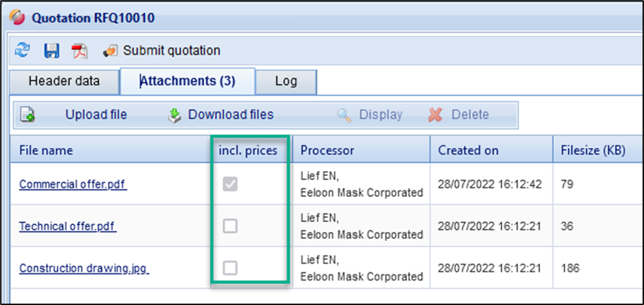The width and height of the screenshot is (644, 305).
Task: Sort by the File name column header
Action: coord(46,150)
